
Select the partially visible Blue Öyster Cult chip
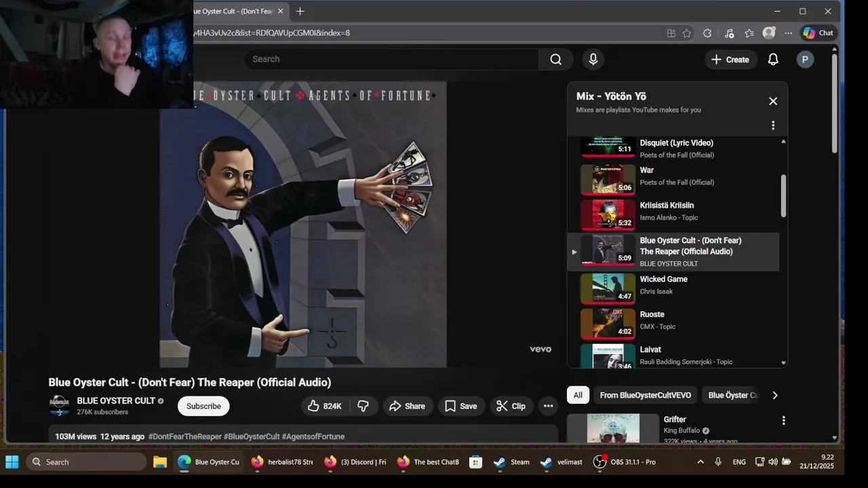732,395
